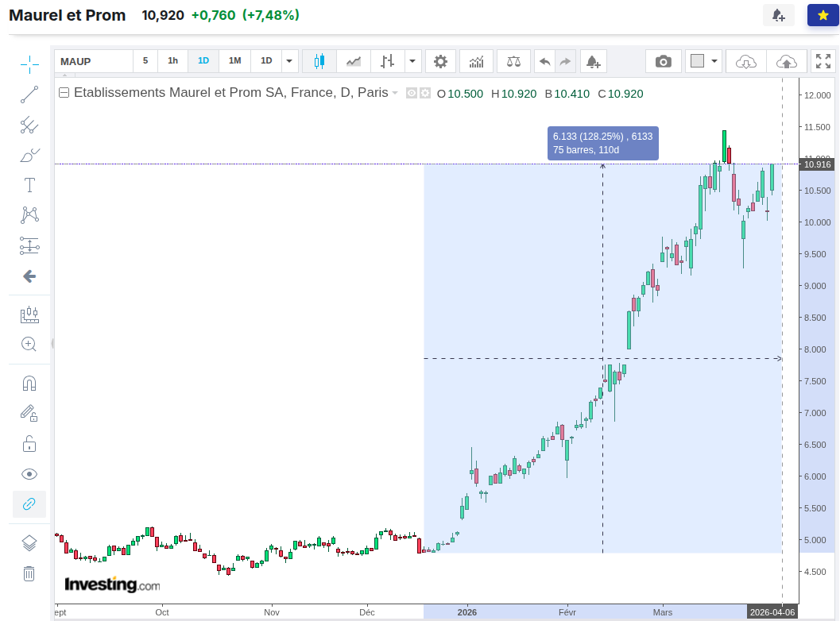Open legend series settings gear
840x621 pixels.
pos(425,94)
